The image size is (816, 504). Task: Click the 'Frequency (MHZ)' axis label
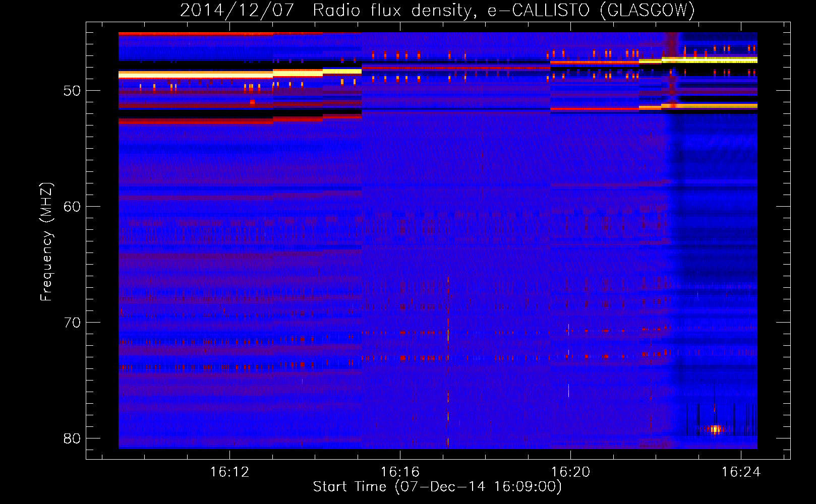pos(46,242)
